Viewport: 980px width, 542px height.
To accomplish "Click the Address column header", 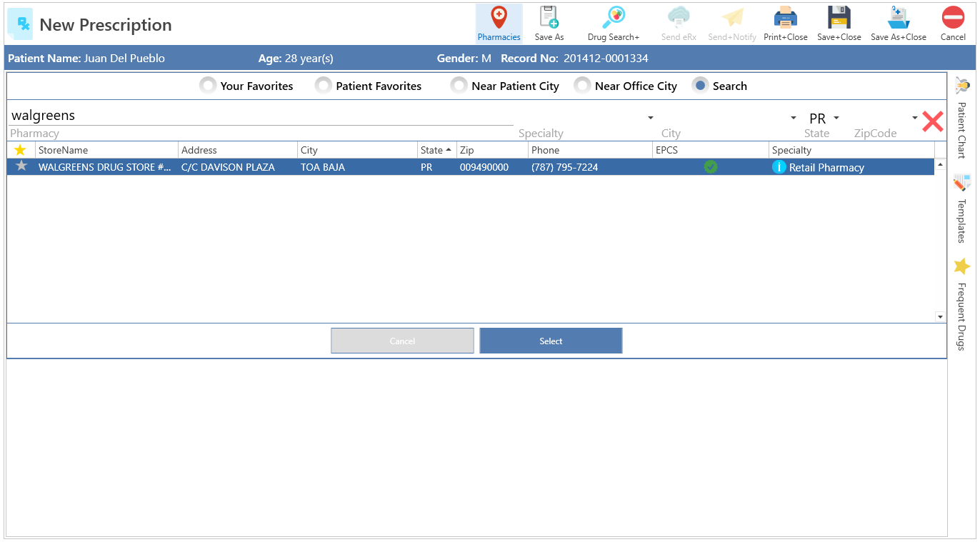I will click(x=238, y=150).
